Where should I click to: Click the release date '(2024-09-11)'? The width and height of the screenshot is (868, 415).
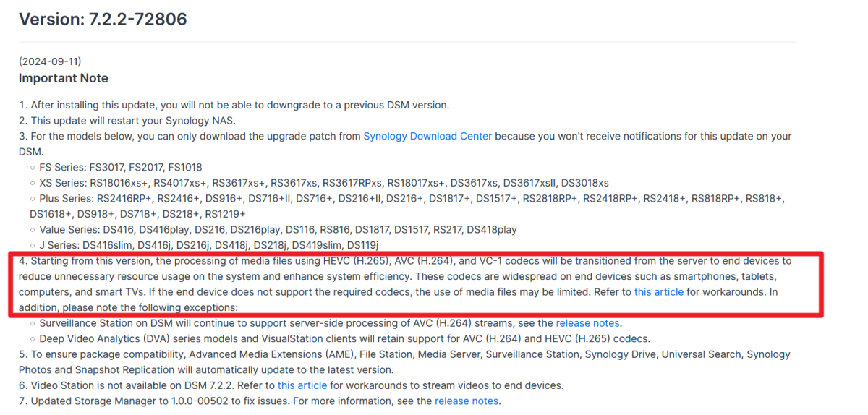(x=48, y=62)
